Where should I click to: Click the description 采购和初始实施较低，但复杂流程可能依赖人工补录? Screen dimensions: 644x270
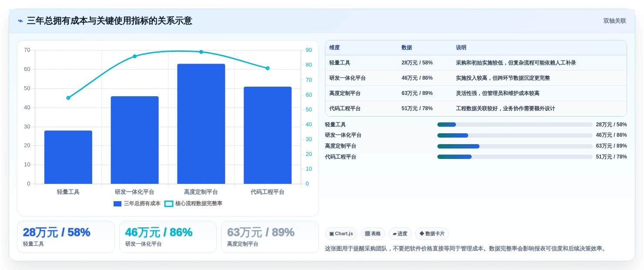[x=516, y=63]
